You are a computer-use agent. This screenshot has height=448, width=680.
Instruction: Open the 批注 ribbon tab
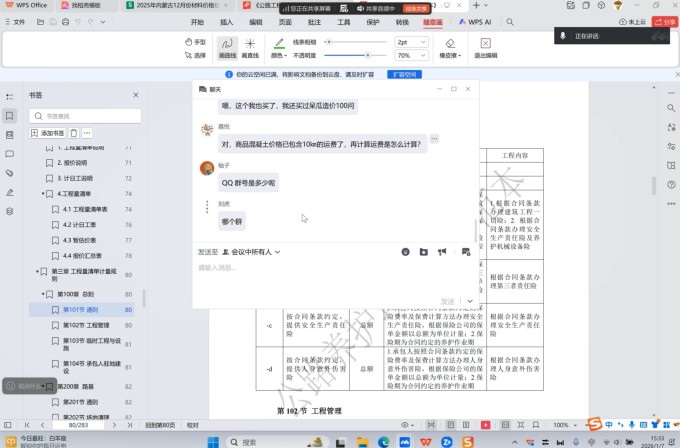pos(314,21)
